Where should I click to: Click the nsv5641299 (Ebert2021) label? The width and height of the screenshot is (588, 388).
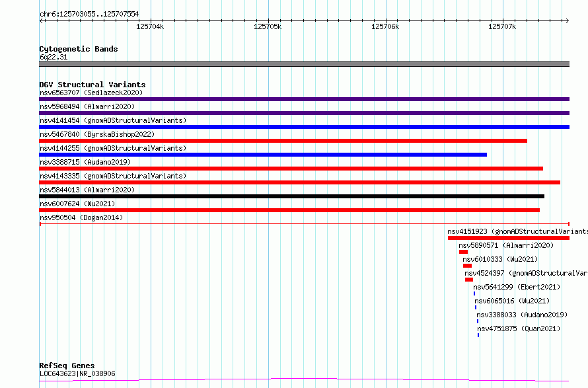click(517, 287)
